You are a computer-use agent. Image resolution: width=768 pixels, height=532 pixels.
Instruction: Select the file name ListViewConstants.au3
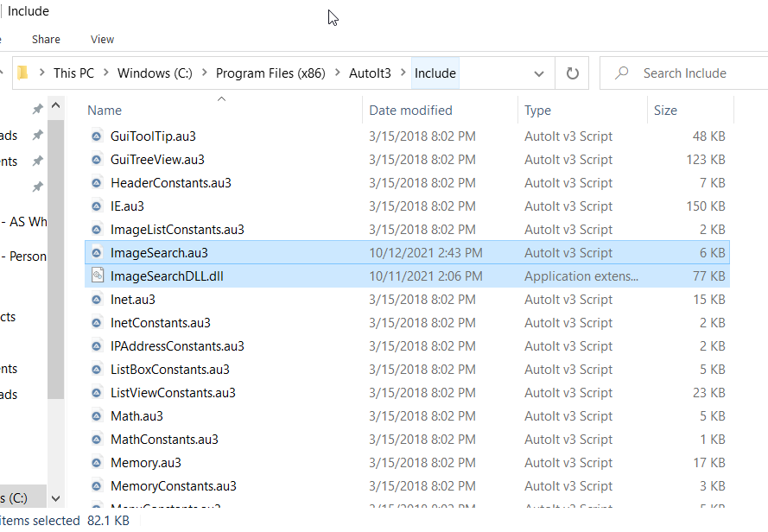(x=173, y=393)
